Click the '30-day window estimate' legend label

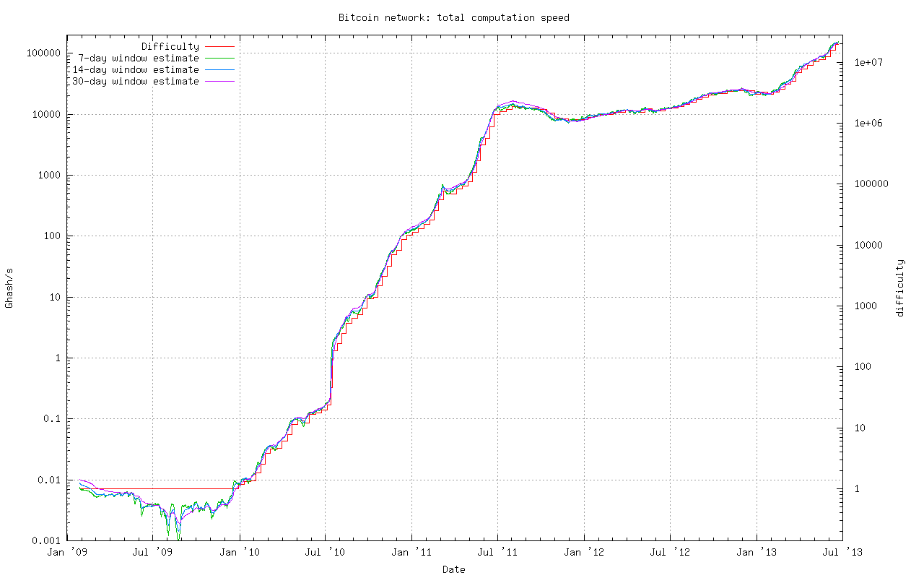point(136,82)
